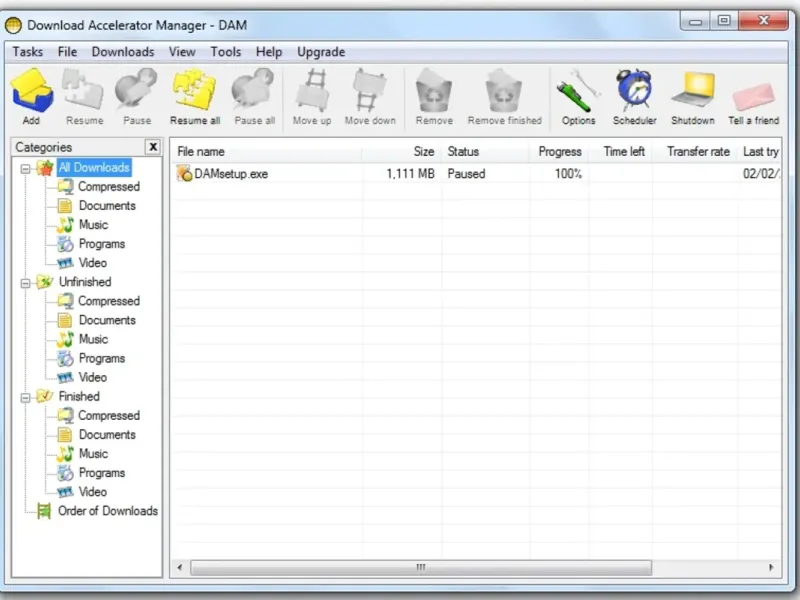Select Music under Finished

coord(93,454)
